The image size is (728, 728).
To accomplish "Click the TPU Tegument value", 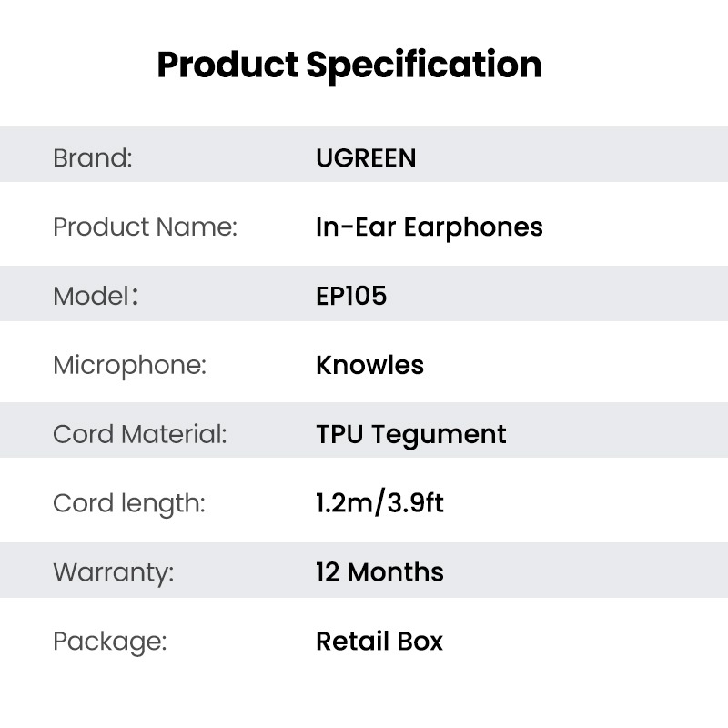I will [411, 435].
